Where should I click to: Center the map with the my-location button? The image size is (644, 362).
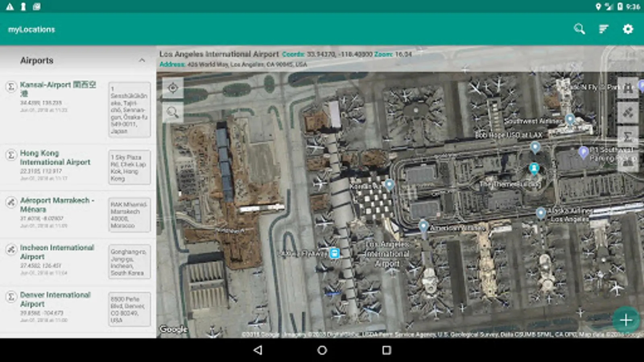pyautogui.click(x=173, y=88)
